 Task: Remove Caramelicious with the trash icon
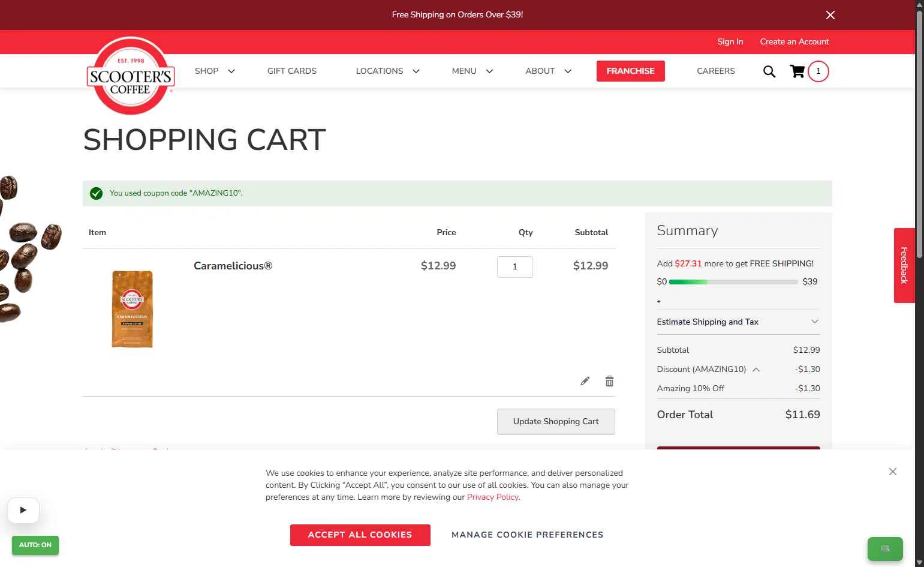609,381
